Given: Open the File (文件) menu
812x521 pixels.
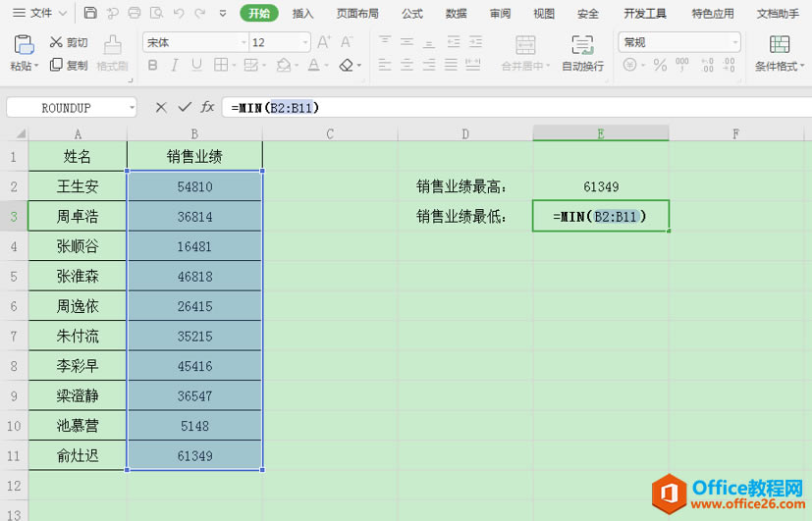Looking at the screenshot, I should [x=40, y=13].
